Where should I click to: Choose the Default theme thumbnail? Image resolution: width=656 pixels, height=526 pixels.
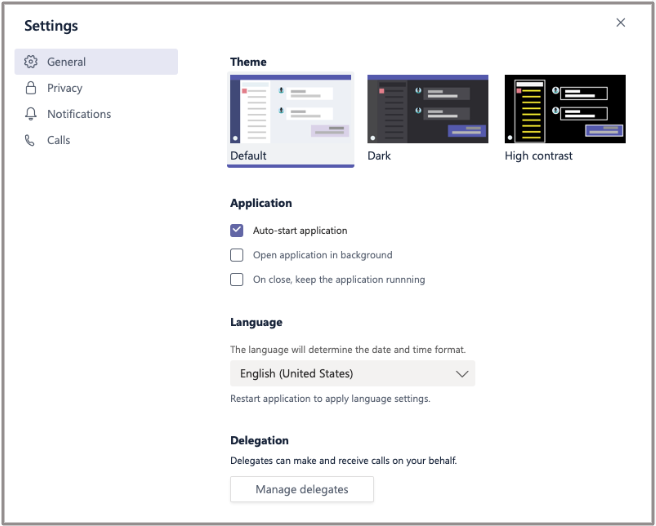[291, 110]
